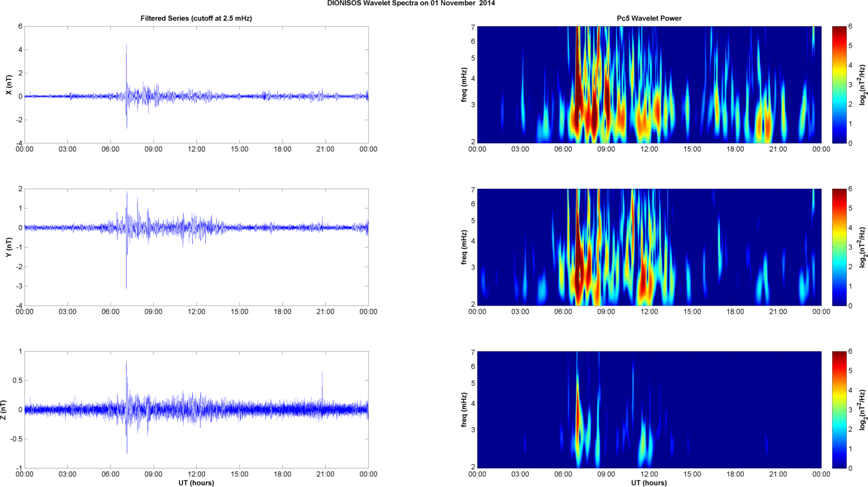Click the "Filtered Series (cutoff at 2.5 mHz)" heading
Image resolution: width=868 pixels, height=487 pixels.
click(x=196, y=18)
